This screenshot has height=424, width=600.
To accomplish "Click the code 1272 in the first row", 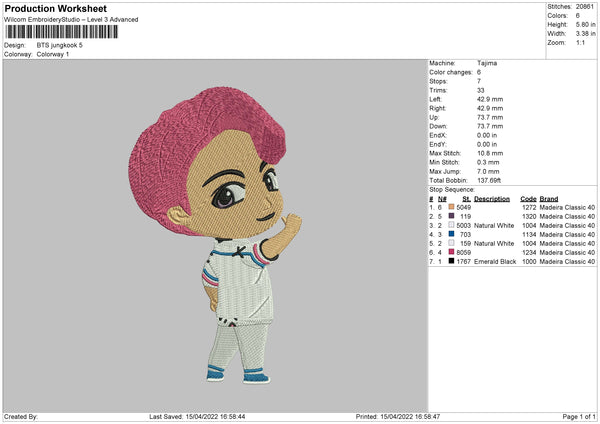I will (529, 207).
